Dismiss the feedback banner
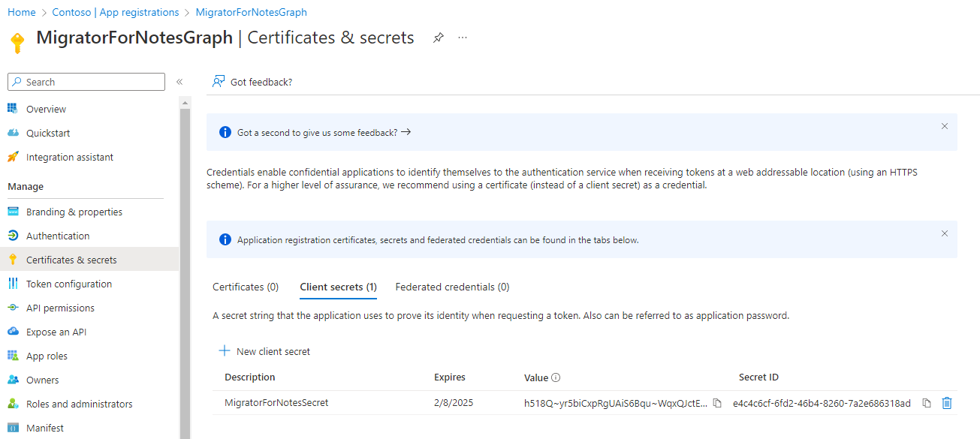This screenshot has width=980, height=439. 945,126
